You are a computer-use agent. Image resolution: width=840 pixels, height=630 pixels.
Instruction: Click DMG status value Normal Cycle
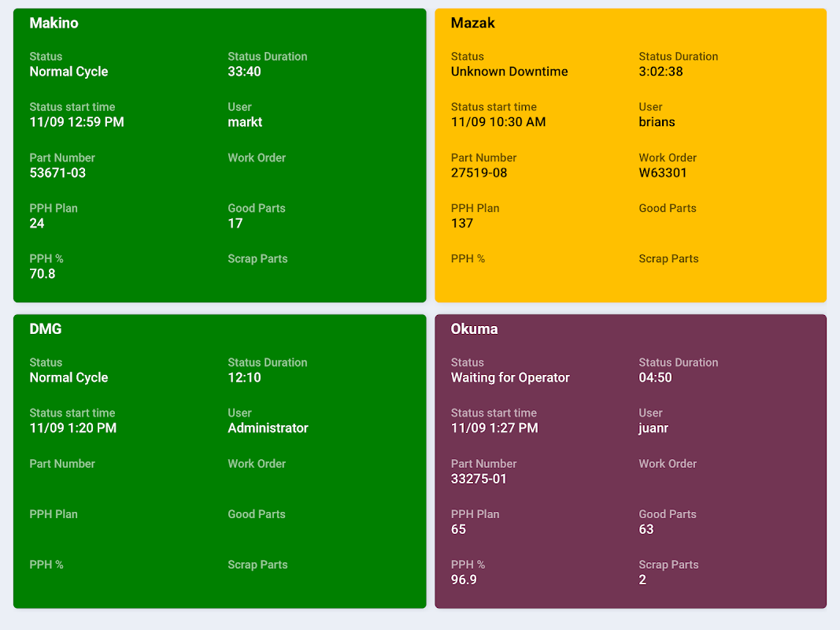(68, 378)
